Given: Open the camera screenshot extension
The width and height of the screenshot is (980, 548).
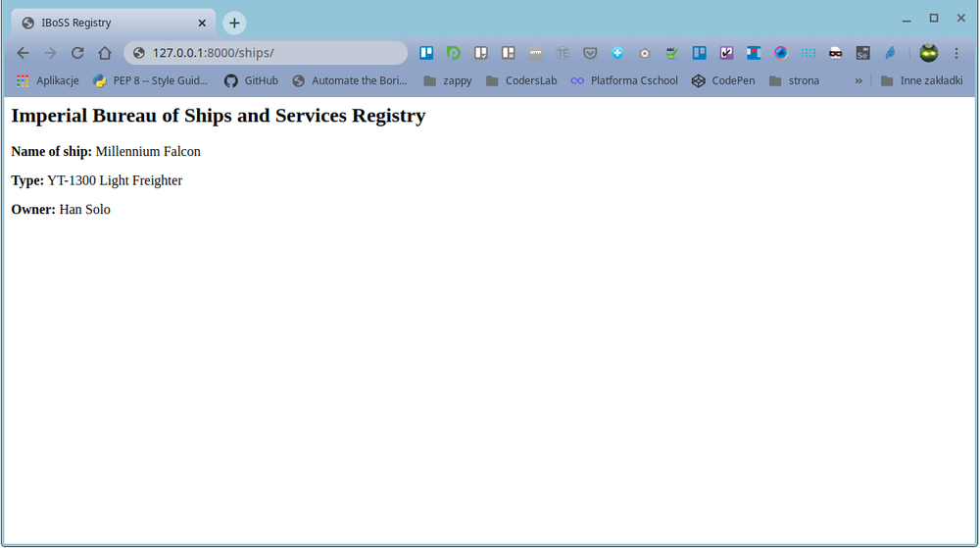Looking at the screenshot, I should [645, 53].
